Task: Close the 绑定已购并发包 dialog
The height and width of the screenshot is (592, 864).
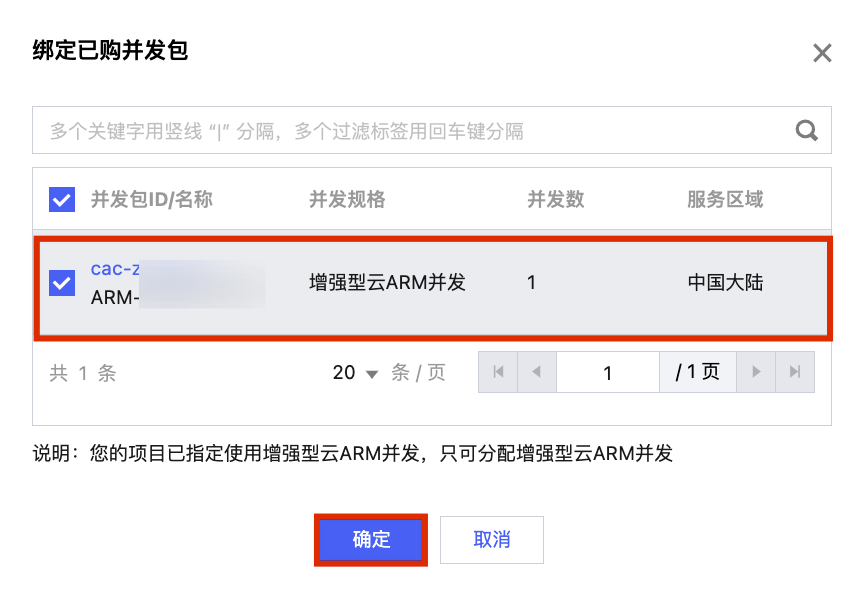Action: pos(822,53)
